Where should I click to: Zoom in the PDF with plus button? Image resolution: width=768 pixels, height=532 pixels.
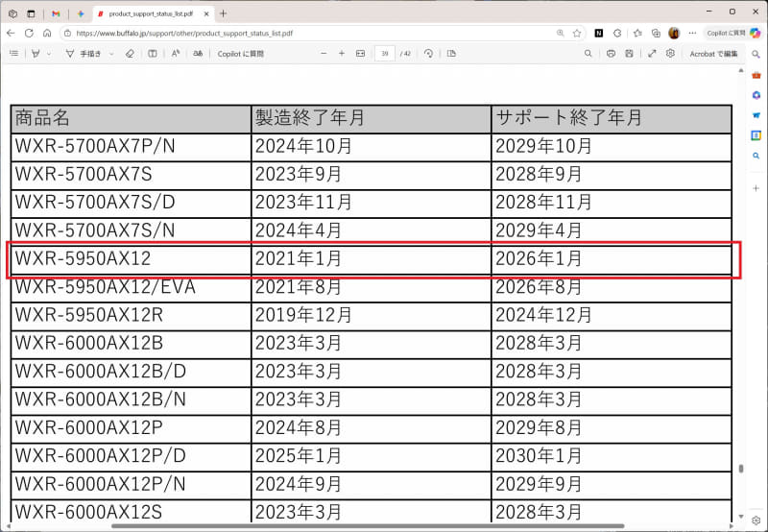click(342, 54)
